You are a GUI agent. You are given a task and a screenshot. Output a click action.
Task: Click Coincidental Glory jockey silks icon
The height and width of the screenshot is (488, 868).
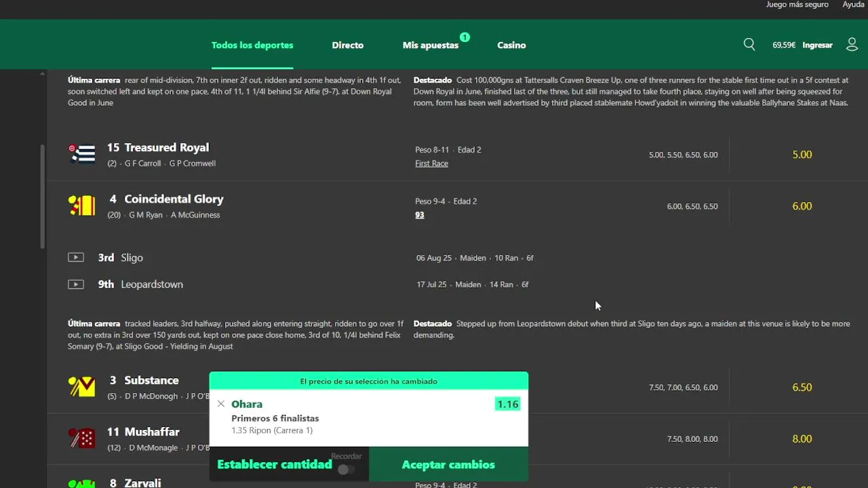pos(82,206)
